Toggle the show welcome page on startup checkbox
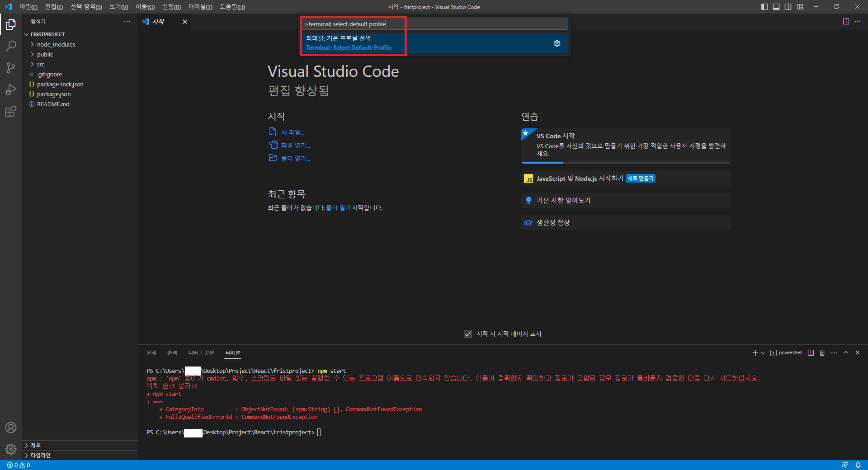This screenshot has width=868, height=470. (x=468, y=334)
